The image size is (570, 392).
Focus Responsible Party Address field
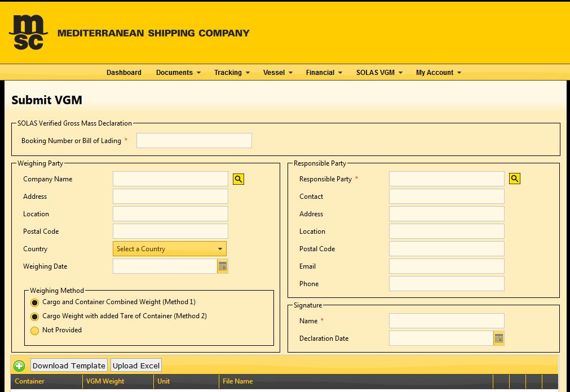(447, 213)
